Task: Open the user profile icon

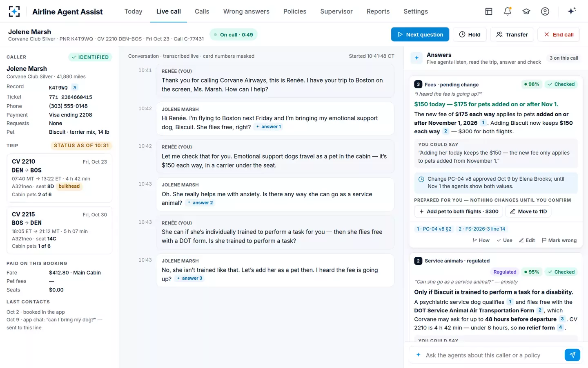Action: tap(545, 11)
